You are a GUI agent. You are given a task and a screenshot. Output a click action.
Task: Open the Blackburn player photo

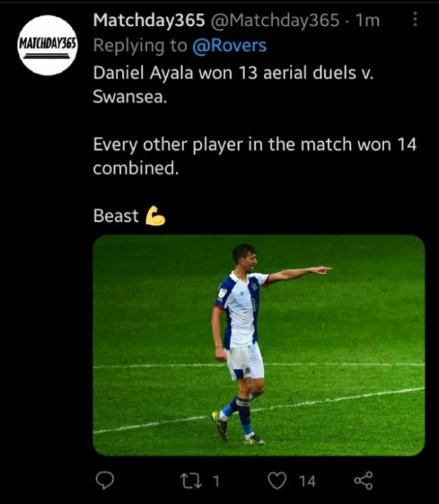point(258,345)
